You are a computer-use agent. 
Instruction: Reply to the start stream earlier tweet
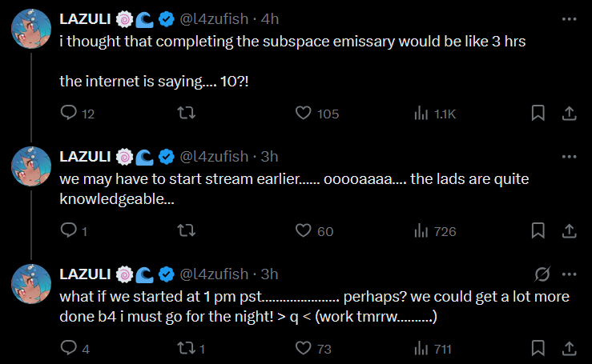pyautogui.click(x=69, y=231)
